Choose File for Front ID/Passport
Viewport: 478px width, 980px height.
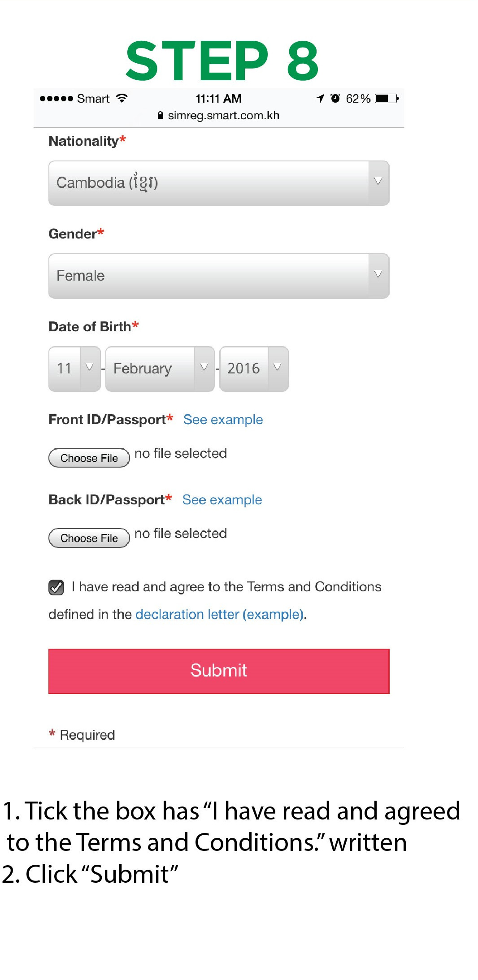(89, 458)
